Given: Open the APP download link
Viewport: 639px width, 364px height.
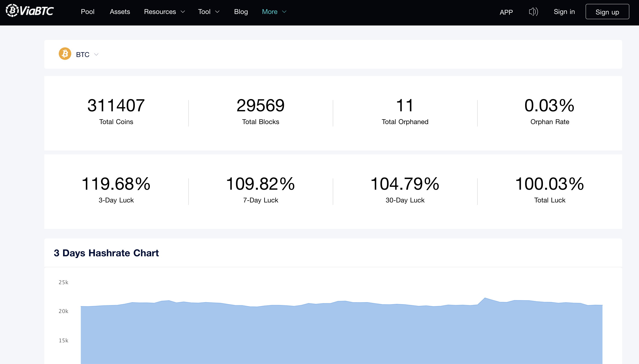Looking at the screenshot, I should (506, 12).
